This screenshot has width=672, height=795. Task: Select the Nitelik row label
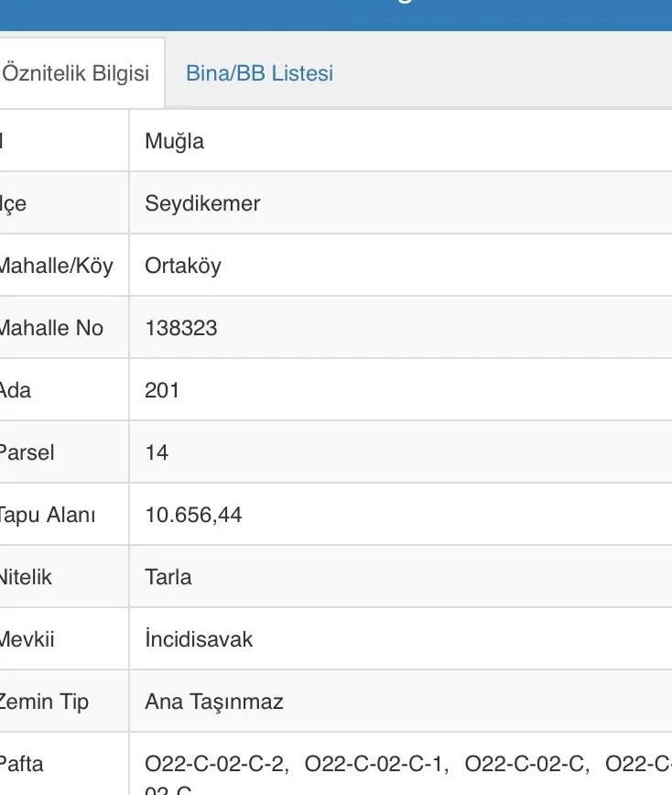(27, 577)
